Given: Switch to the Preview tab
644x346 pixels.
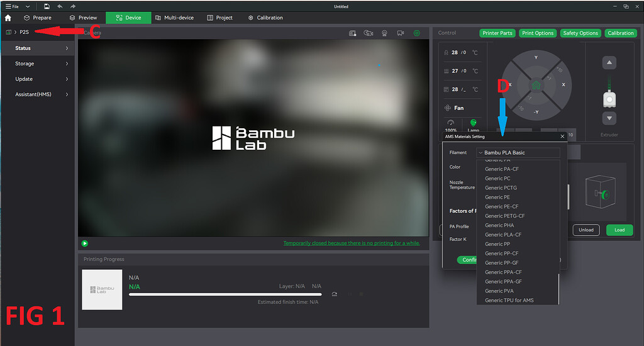Looking at the screenshot, I should tap(84, 18).
